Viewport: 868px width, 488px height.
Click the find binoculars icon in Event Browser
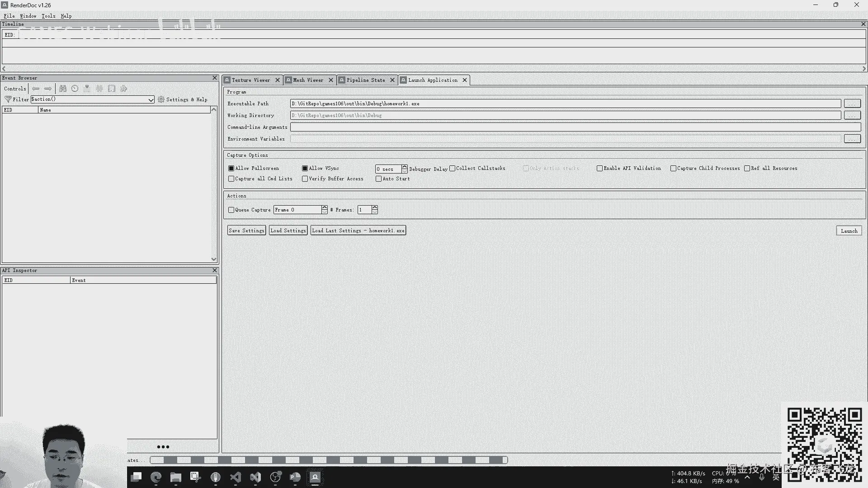pos(63,89)
